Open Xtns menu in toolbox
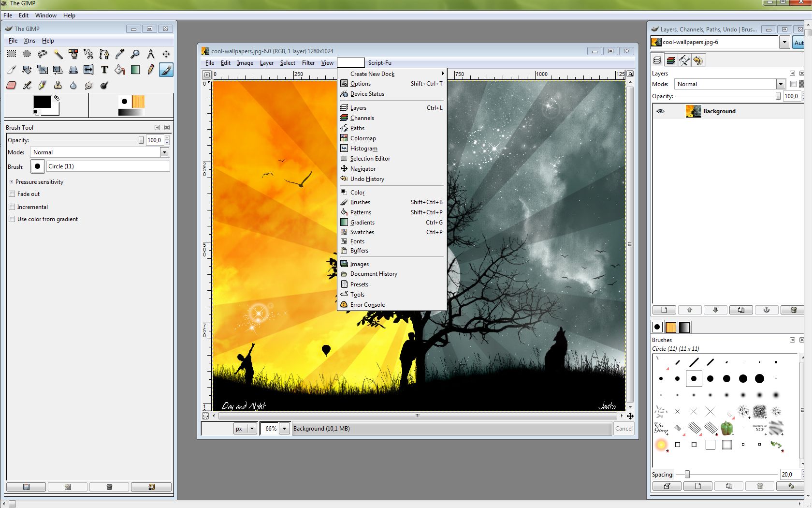Viewport: 812px width, 508px height. point(30,41)
